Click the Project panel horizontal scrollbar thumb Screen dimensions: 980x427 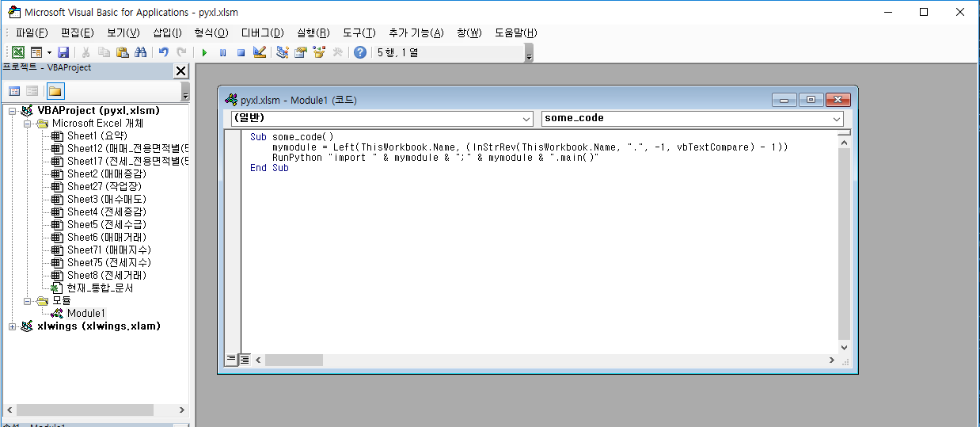click(x=84, y=410)
